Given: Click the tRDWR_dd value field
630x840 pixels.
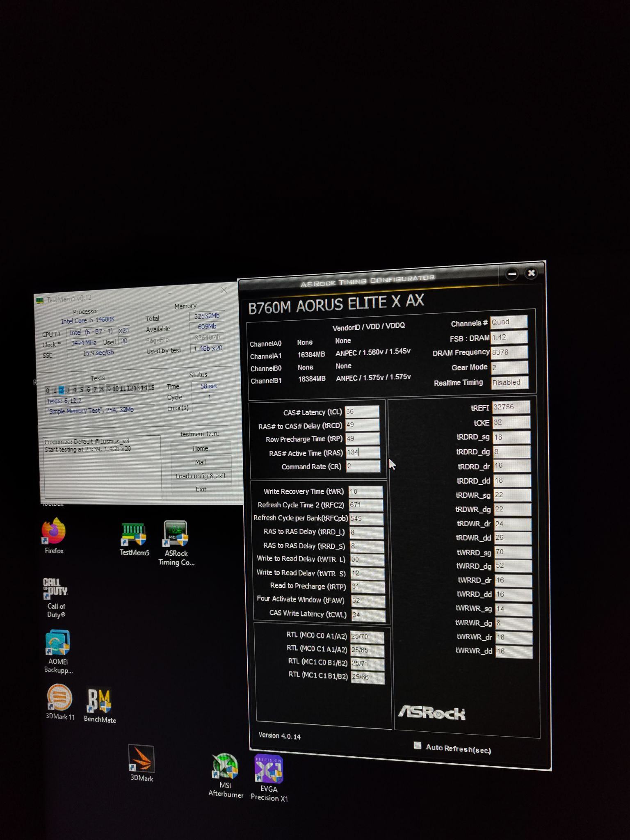Looking at the screenshot, I should click(x=513, y=538).
